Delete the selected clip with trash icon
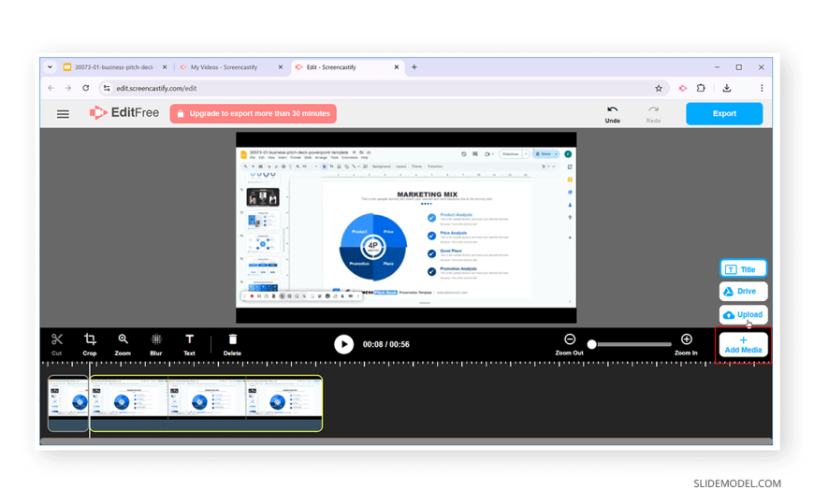 coord(232,344)
